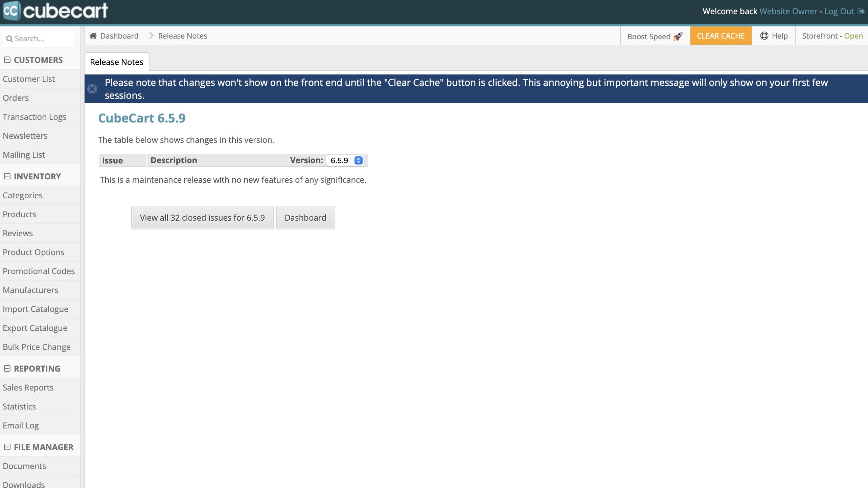Click the home icon in the breadcrumb
The height and width of the screenshot is (488, 868).
click(x=93, y=35)
